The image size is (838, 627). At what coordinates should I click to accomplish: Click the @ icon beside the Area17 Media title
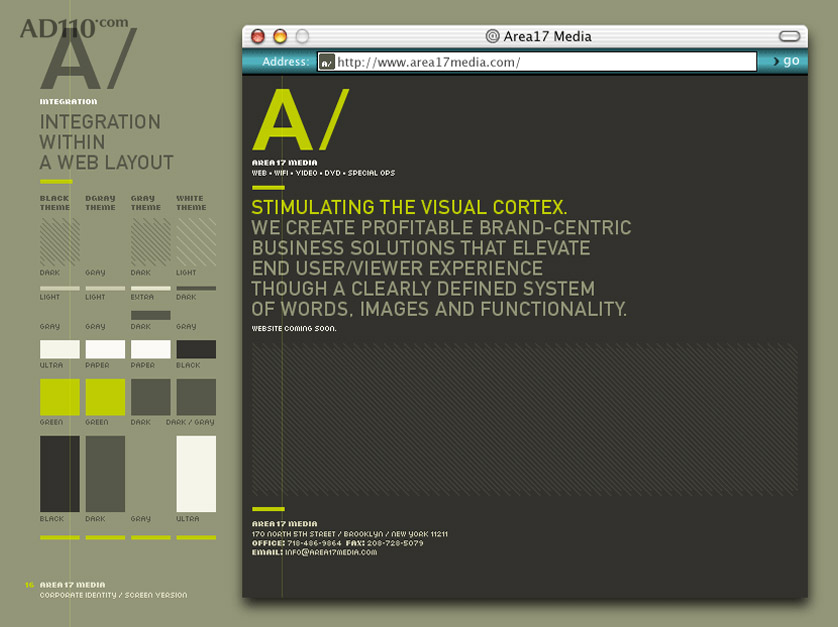pyautogui.click(x=492, y=36)
